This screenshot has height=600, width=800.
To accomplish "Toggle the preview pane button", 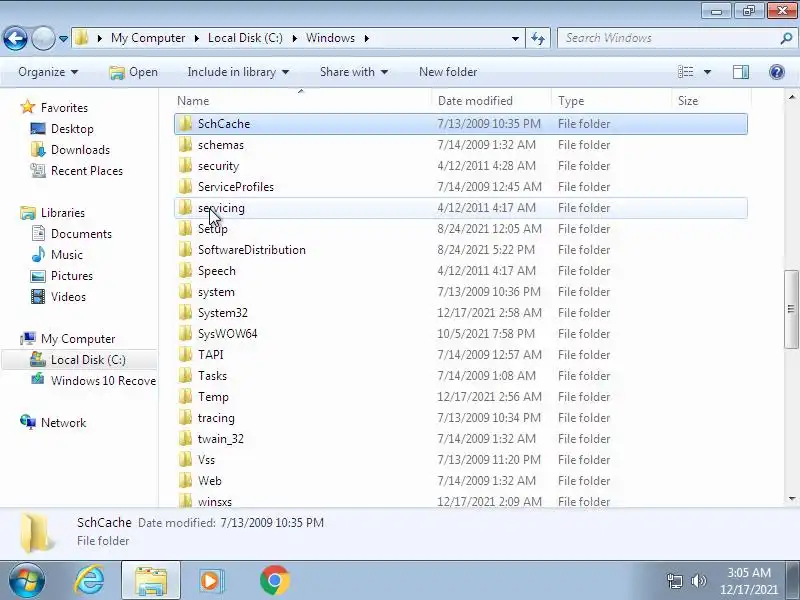I will 741,72.
